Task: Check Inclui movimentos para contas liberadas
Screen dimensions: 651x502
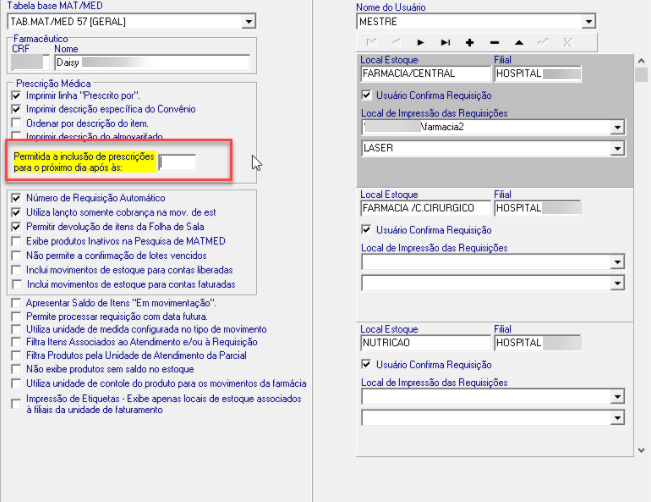Action: pyautogui.click(x=16, y=270)
